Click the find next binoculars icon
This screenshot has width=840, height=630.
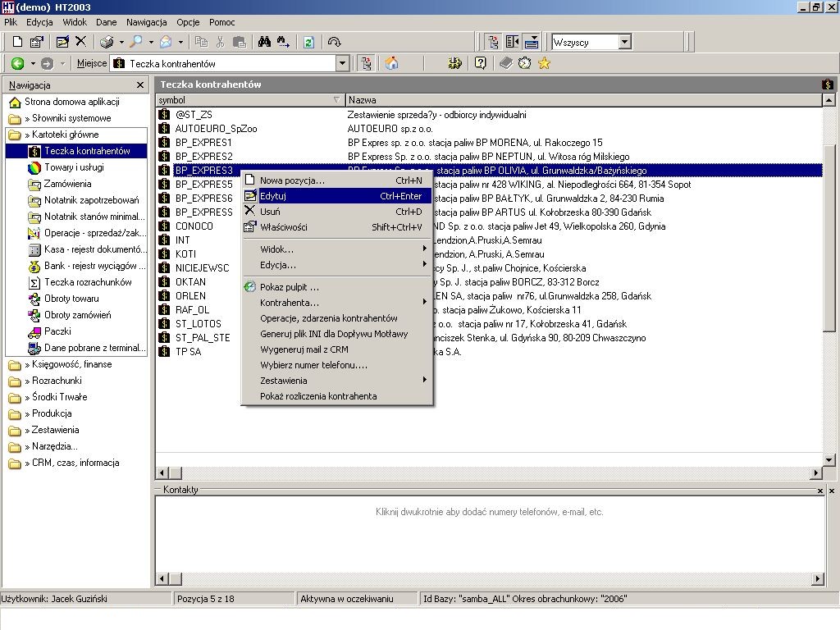[283, 42]
